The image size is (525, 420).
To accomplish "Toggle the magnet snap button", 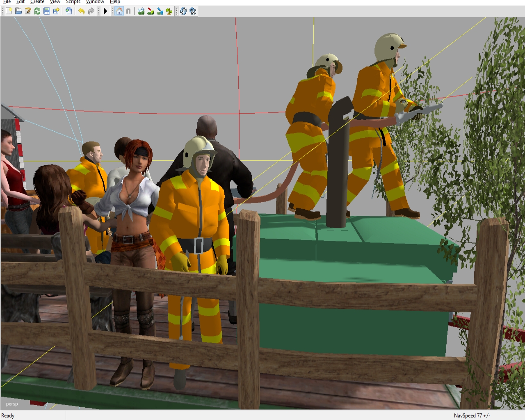I will 128,11.
